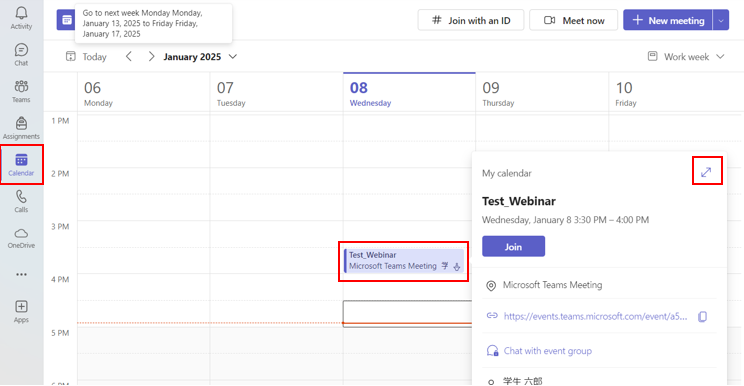Click Test_Webinar title in popup
This screenshot has height=386, width=744.
pos(519,201)
